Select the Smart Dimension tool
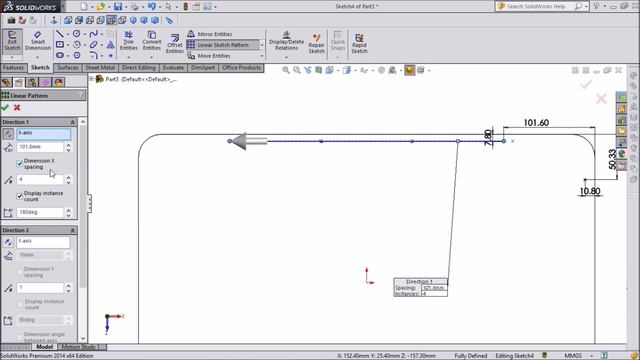The height and width of the screenshot is (360, 640). click(x=38, y=41)
